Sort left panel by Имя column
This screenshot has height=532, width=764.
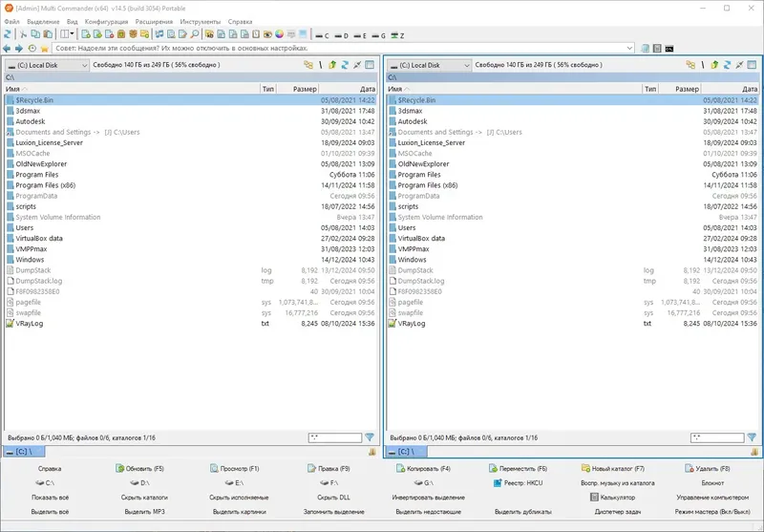point(132,89)
